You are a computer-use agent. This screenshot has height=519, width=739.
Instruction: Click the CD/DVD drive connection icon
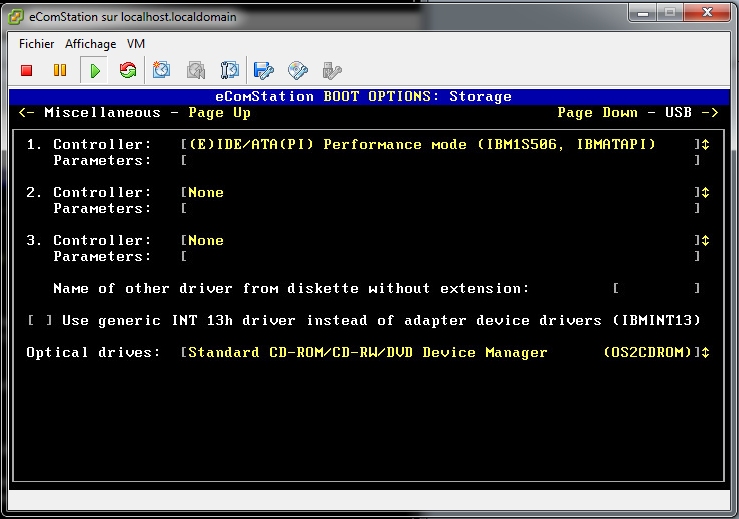[x=298, y=70]
